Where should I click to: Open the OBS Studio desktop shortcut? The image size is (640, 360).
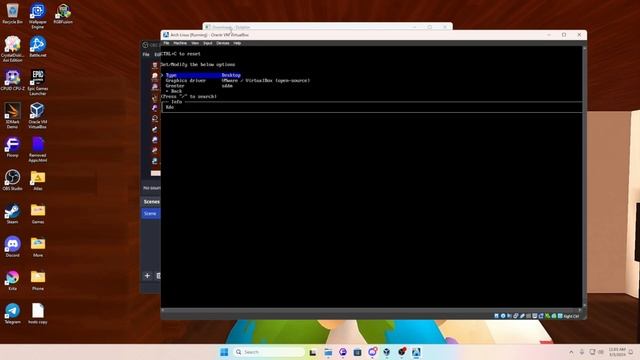(12, 180)
